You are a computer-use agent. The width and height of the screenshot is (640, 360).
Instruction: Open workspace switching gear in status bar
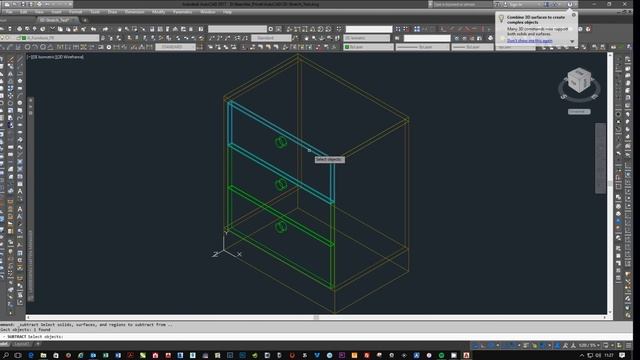click(606, 345)
